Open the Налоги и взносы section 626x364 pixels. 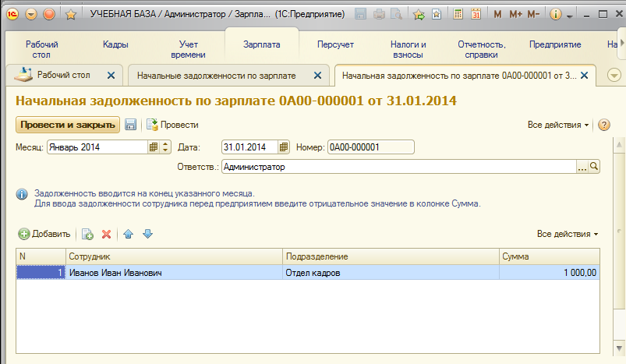click(408, 49)
